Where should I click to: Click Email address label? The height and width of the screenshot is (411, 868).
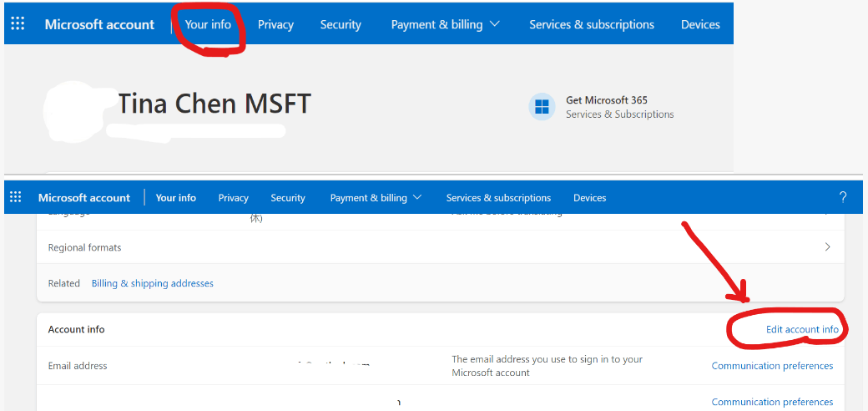(78, 366)
